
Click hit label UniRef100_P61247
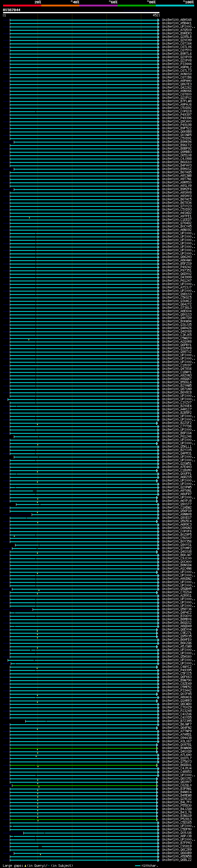click(177, 281)
